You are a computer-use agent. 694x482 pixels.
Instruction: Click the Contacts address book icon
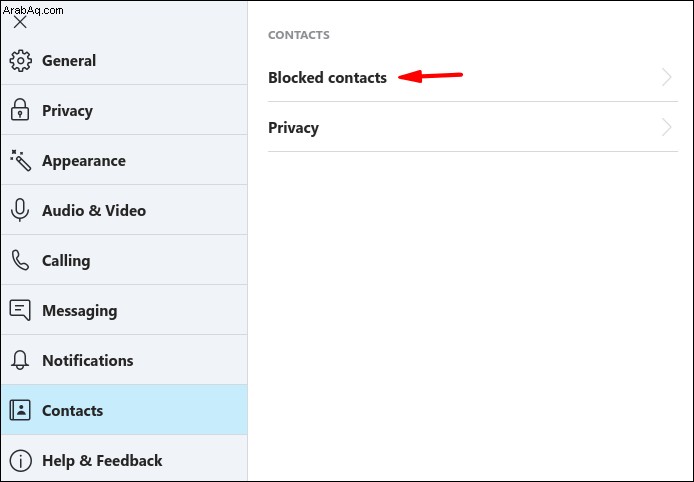(x=20, y=410)
